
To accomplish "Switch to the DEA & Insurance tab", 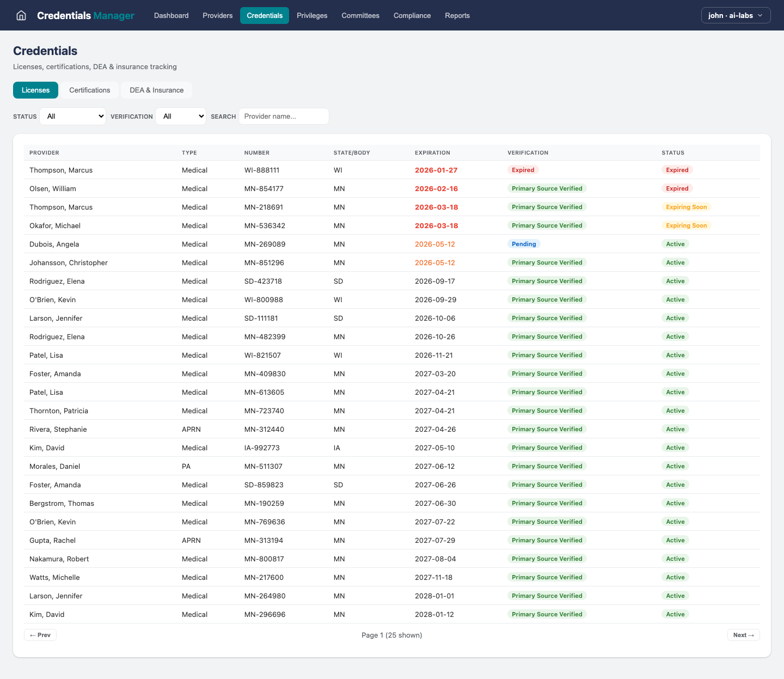I will point(156,90).
